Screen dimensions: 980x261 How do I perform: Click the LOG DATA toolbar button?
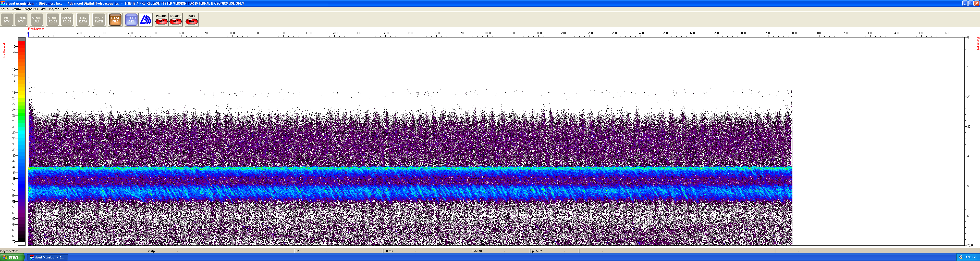tap(83, 20)
